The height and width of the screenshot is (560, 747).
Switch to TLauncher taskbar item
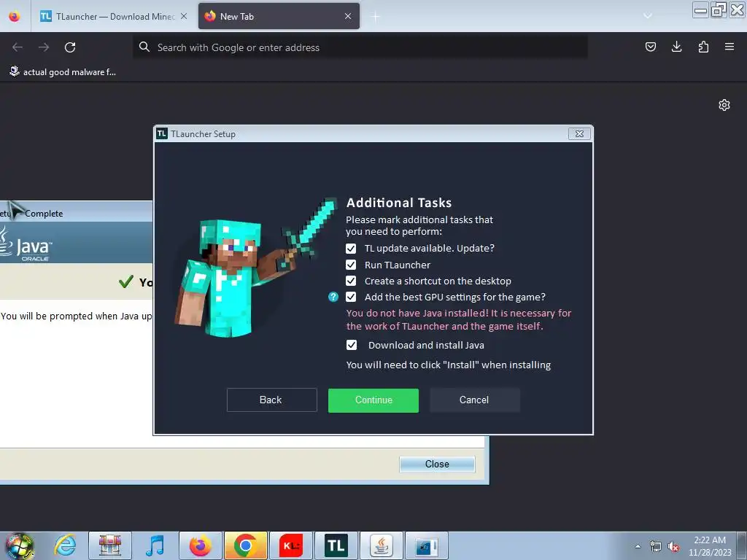click(336, 545)
